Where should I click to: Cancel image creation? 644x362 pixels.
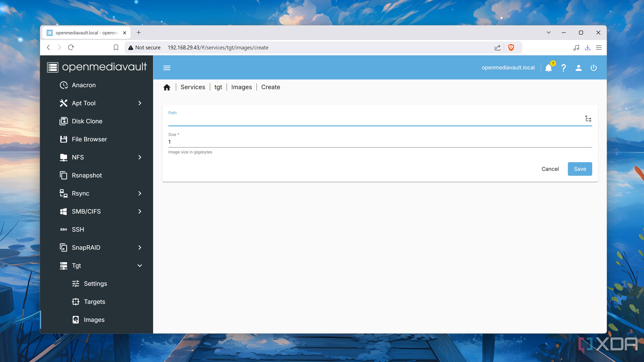coord(550,169)
